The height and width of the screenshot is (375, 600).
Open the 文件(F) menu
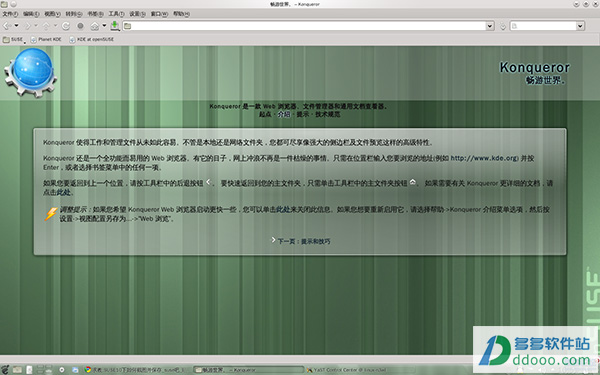click(10, 14)
